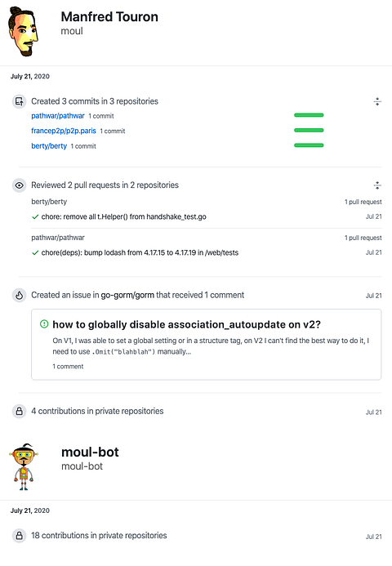Click the lock icon beside 4 contributions
The height and width of the screenshot is (566, 392).
(19, 411)
